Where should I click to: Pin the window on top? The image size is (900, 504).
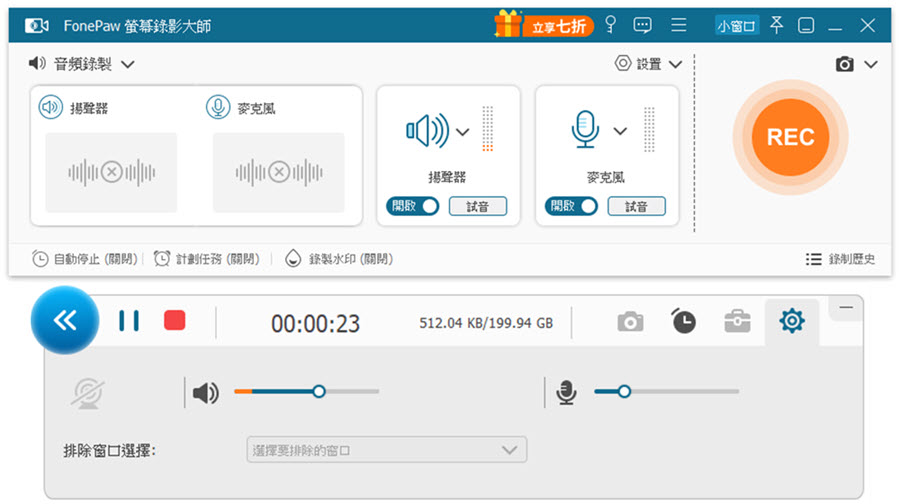777,25
